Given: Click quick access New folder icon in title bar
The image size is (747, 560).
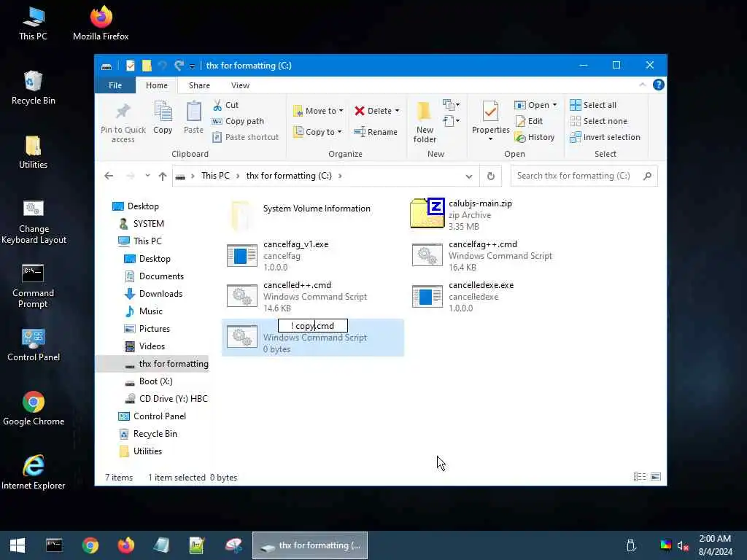Looking at the screenshot, I should tap(147, 66).
